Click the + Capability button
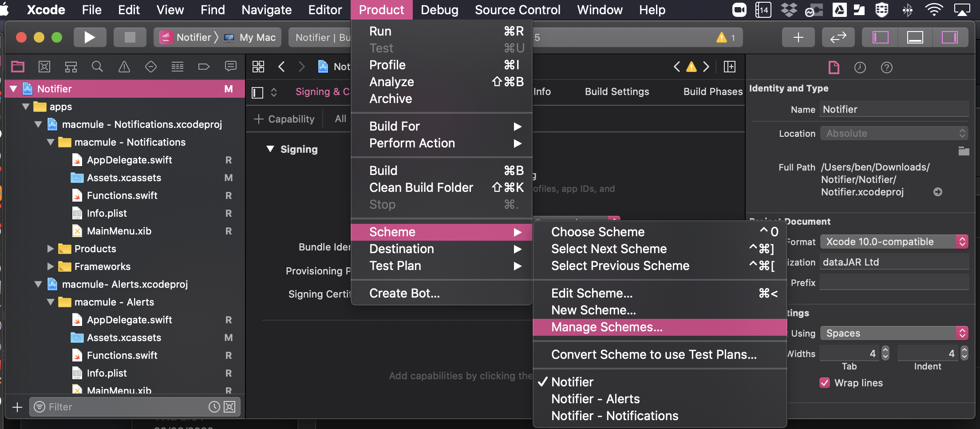Viewport: 980px width, 429px height. click(284, 119)
